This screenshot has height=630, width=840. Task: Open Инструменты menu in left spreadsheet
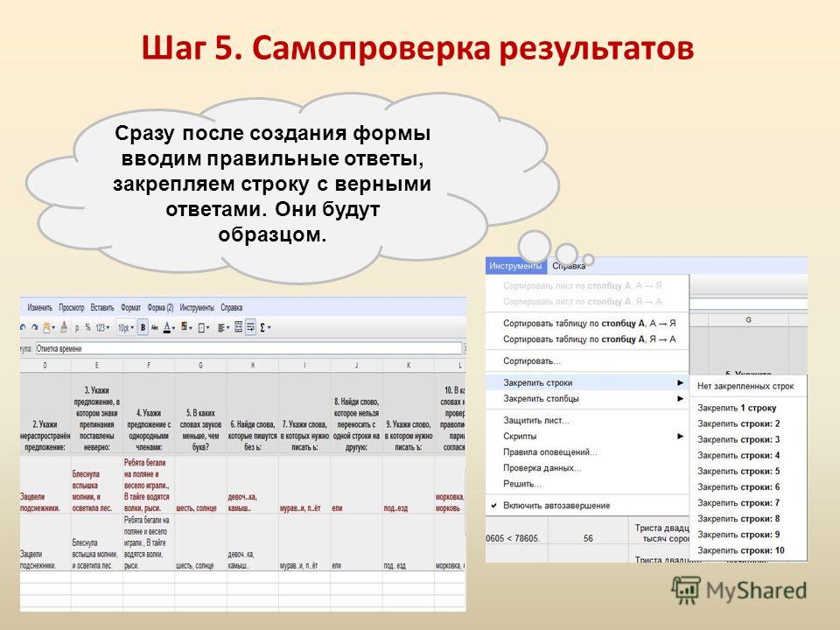pos(197,307)
